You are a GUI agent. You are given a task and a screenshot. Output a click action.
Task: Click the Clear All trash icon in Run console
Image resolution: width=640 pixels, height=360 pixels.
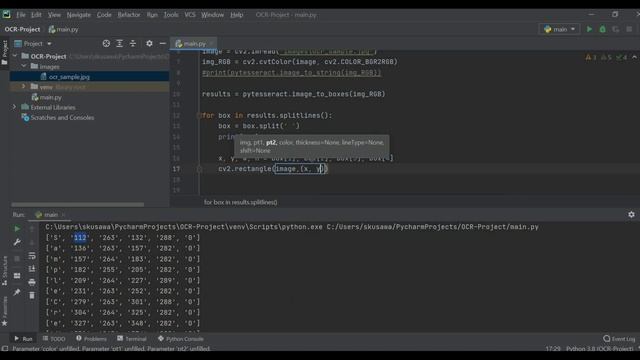click(32, 295)
